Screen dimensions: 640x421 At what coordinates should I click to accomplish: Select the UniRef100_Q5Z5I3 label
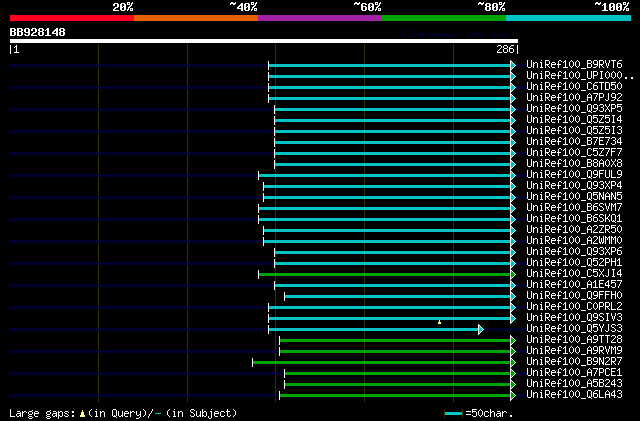(574, 131)
